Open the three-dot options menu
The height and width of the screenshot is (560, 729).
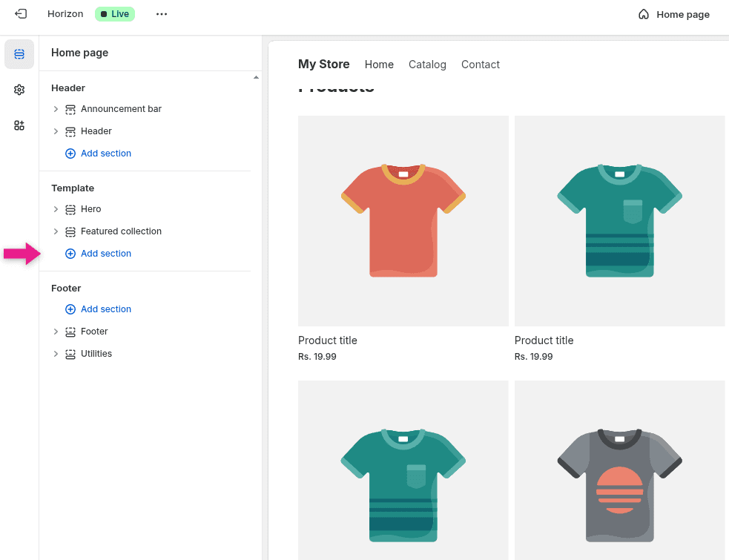coord(161,13)
